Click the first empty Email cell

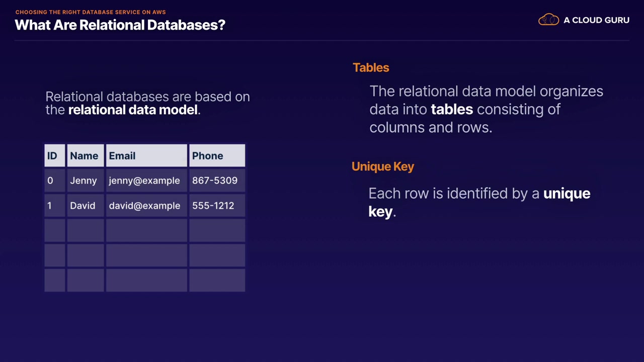(146, 230)
